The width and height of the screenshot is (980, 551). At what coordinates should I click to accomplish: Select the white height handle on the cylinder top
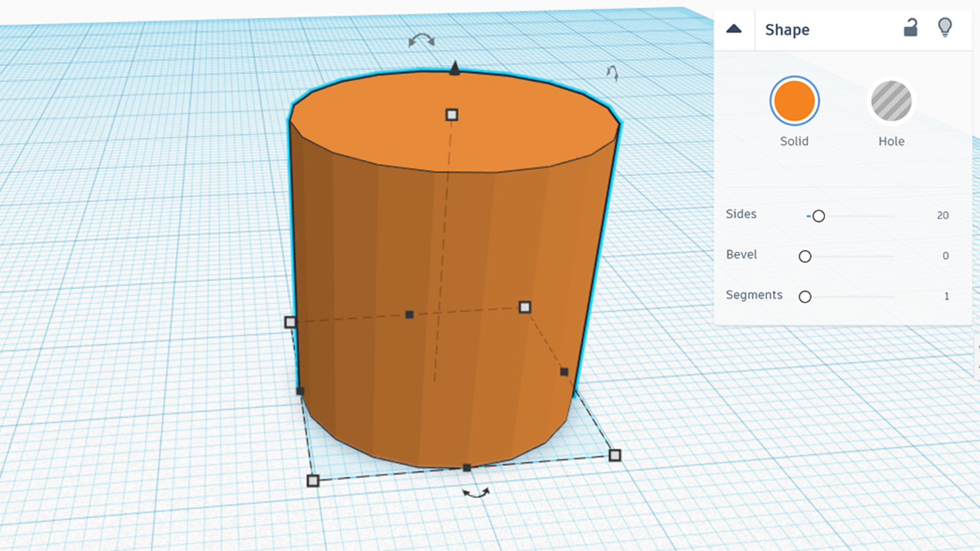point(451,114)
